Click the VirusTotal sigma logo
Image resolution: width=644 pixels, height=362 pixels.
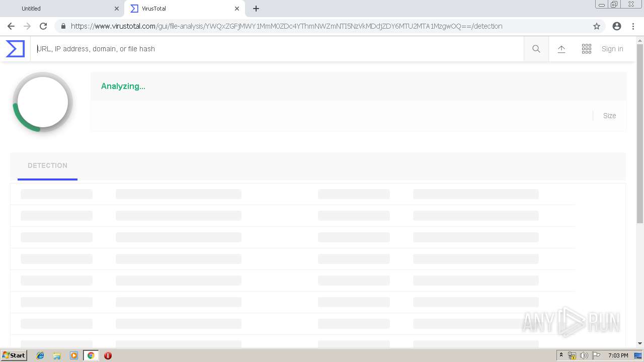(x=15, y=49)
